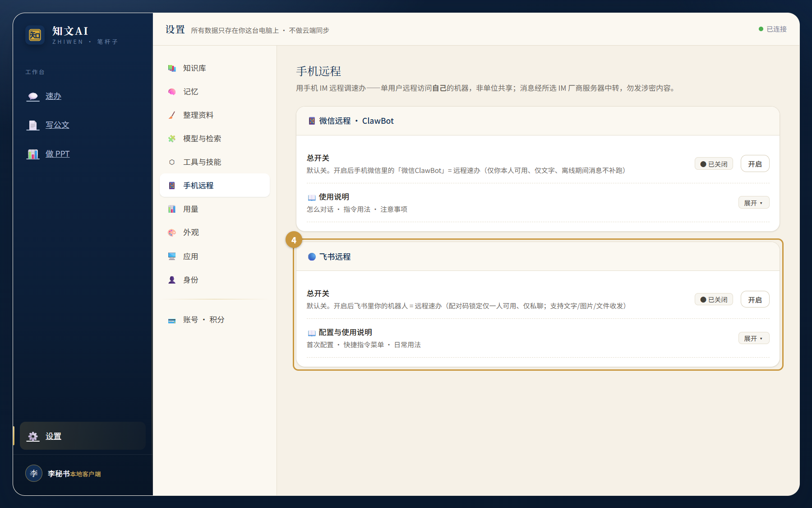Viewport: 812px width, 508px height.
Task: Click the book icon beside 配置与使用说明
Action: (x=312, y=333)
